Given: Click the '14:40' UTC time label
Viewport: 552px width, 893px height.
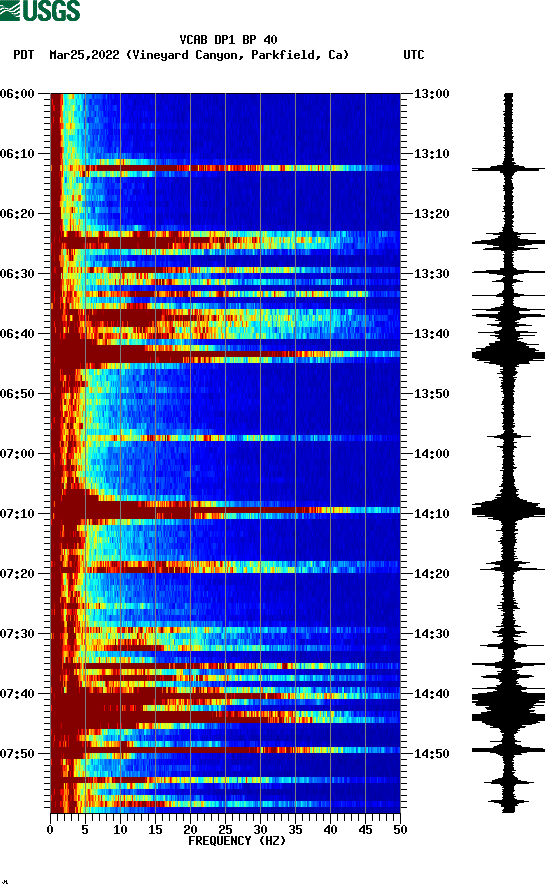Looking at the screenshot, I should (431, 694).
